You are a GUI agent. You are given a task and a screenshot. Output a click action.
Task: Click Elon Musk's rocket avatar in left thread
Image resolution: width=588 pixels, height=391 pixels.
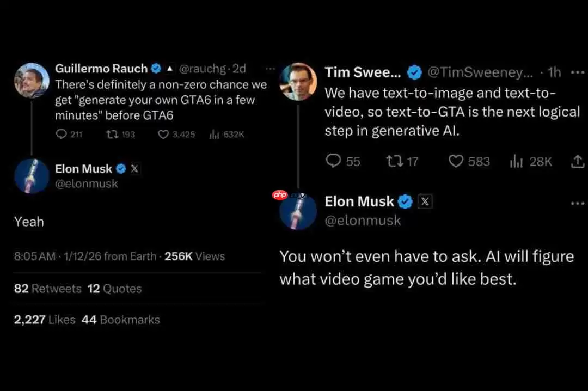tap(32, 176)
